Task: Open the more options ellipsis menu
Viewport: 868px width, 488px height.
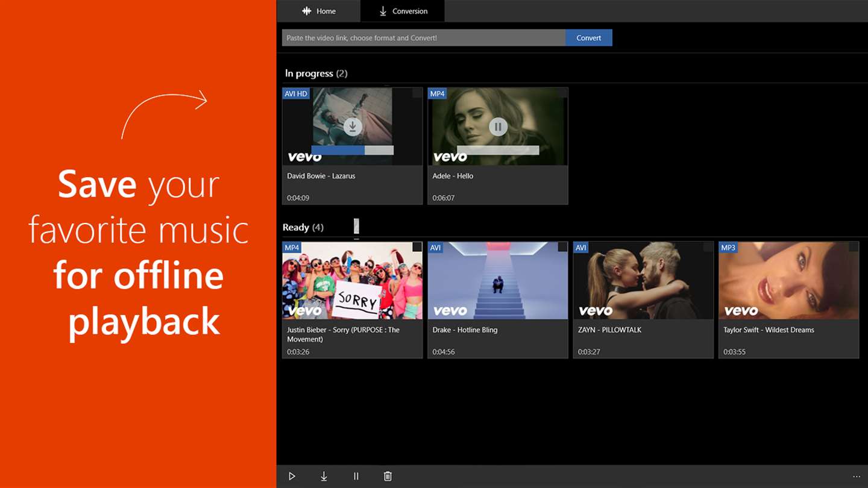Action: tap(857, 476)
